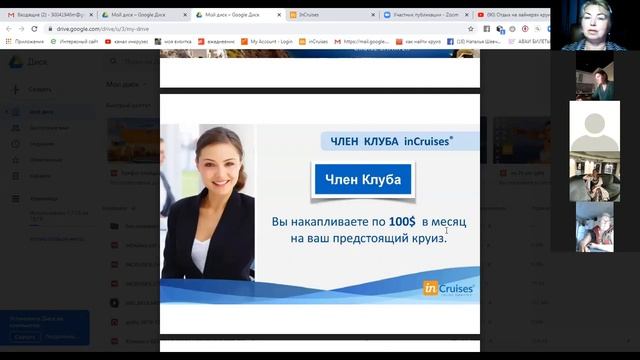640x360 pixels.
Task: Open the Наталья Шевч... Facebook bookmark
Action: pyautogui.click(x=474, y=42)
